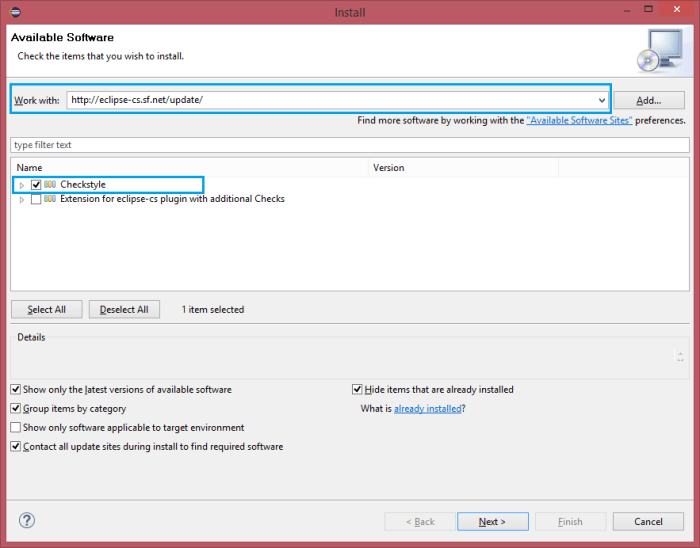Viewport: 700px width, 548px height.
Task: Open the Available Software Sites link
Action: pos(579,120)
